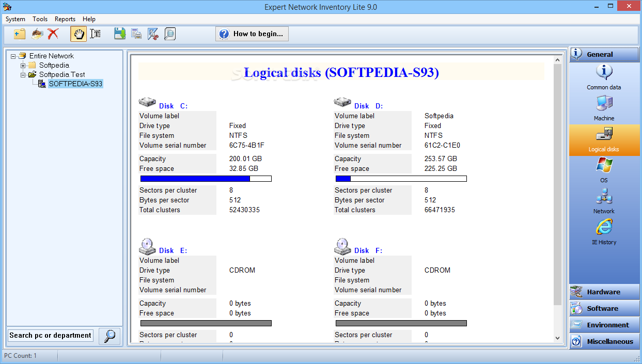Screen dimensions: 642x364
Task: Click the Disk D: usage bar
Action: [401, 179]
